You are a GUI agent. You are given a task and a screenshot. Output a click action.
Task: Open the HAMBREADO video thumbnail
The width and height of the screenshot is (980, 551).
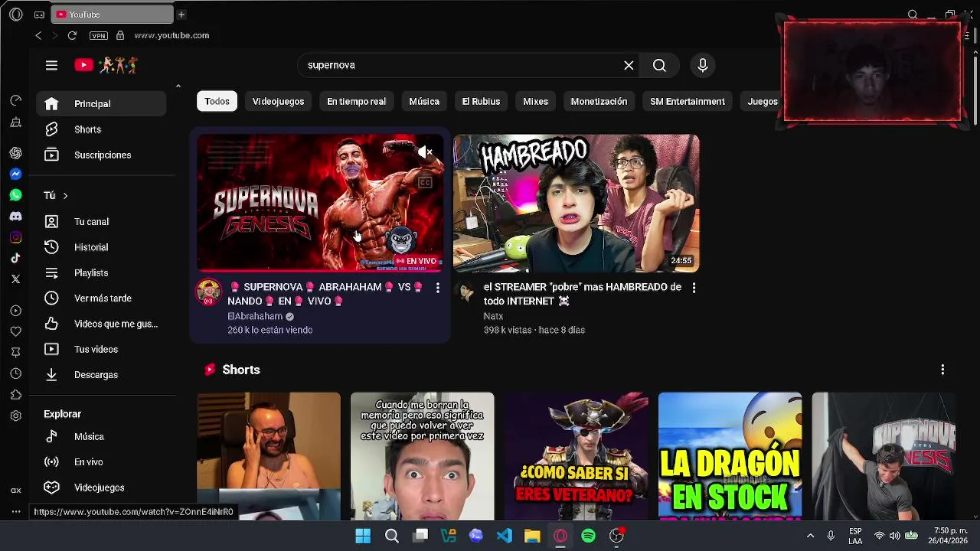576,204
